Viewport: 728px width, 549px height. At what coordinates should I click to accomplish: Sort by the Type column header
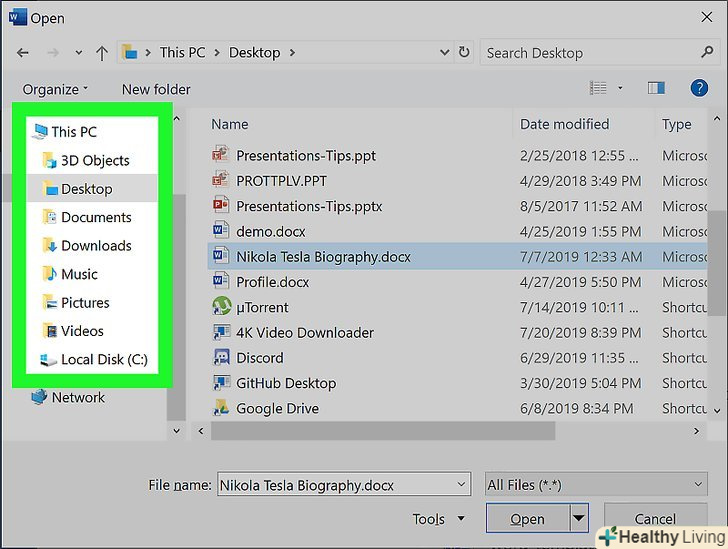point(676,124)
